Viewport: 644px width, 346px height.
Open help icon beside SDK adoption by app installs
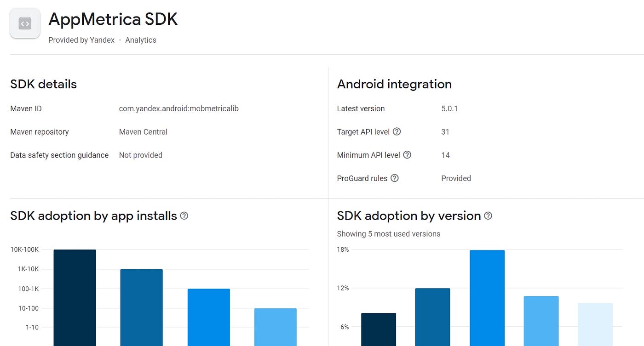pyautogui.click(x=184, y=216)
